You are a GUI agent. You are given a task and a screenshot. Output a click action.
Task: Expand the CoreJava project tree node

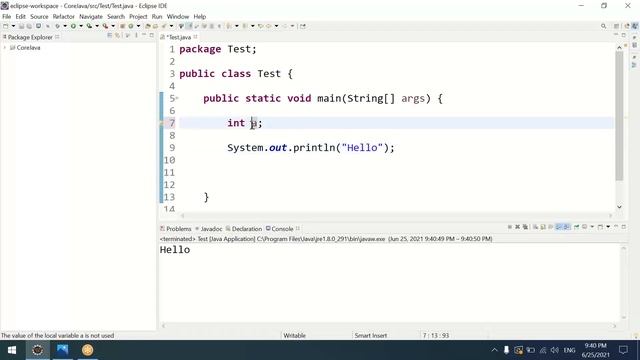point(5,48)
